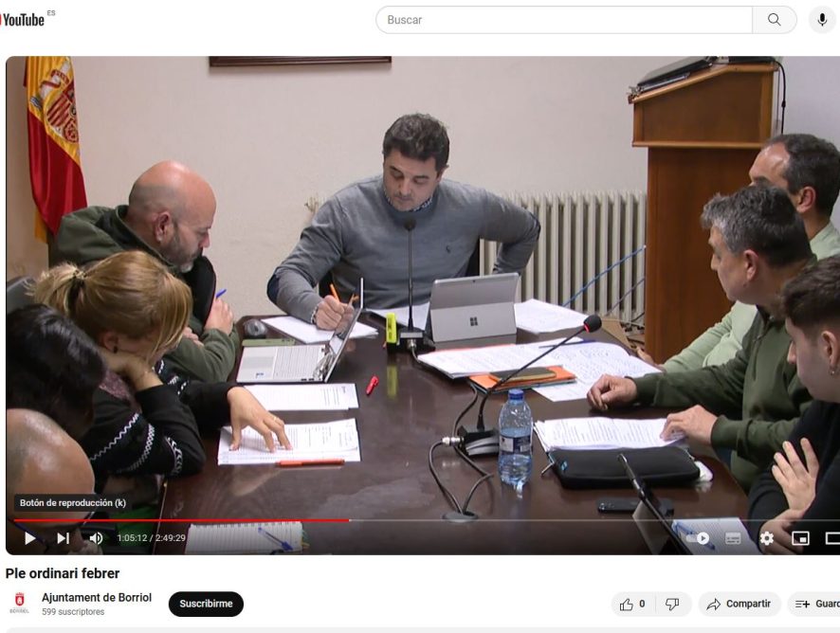This screenshot has height=633, width=840.
Task: Expand the video sharing options via Compartir
Action: (x=740, y=604)
